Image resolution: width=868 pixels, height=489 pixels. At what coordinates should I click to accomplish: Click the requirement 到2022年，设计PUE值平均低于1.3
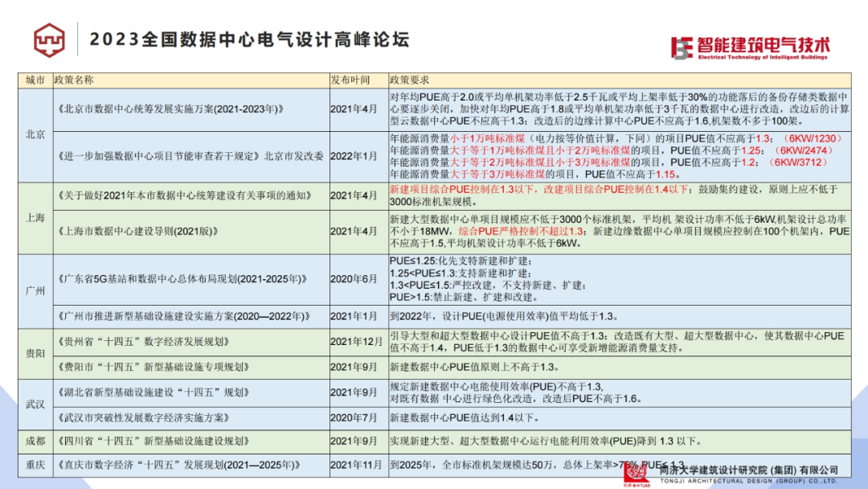coord(504,317)
